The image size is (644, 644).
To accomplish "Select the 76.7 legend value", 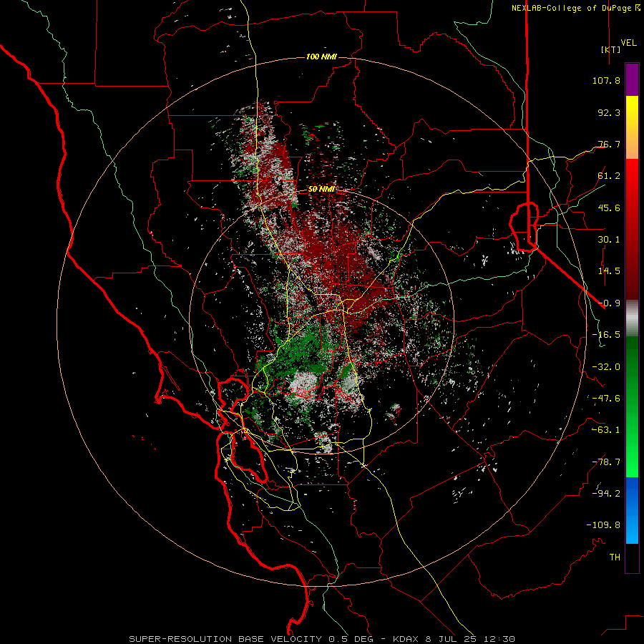I will click(609, 144).
